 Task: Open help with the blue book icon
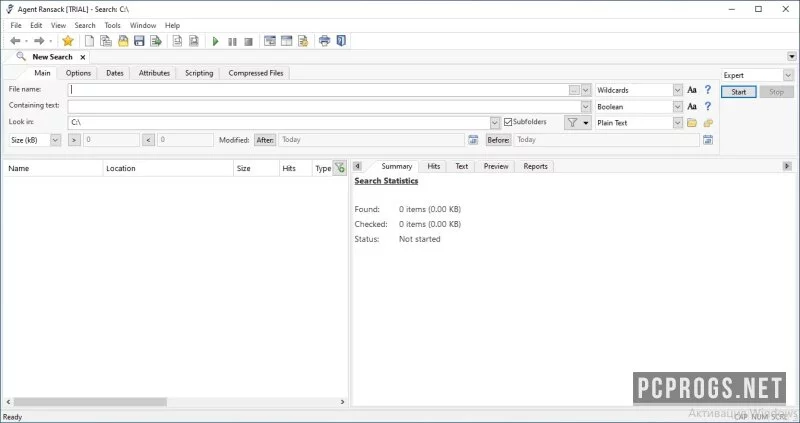341,41
